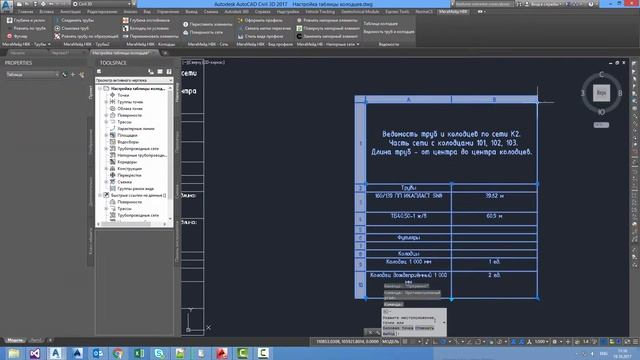This screenshot has width=640, height=360.
Task: Open the 'Civil 3D' workspace dropdown
Action: 102,4
